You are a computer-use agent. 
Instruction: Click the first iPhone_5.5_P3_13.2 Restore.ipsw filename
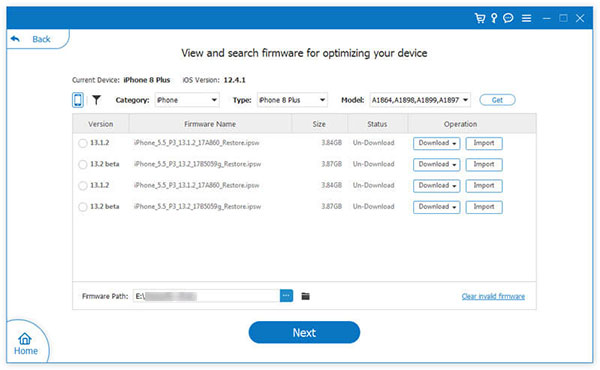coord(197,164)
